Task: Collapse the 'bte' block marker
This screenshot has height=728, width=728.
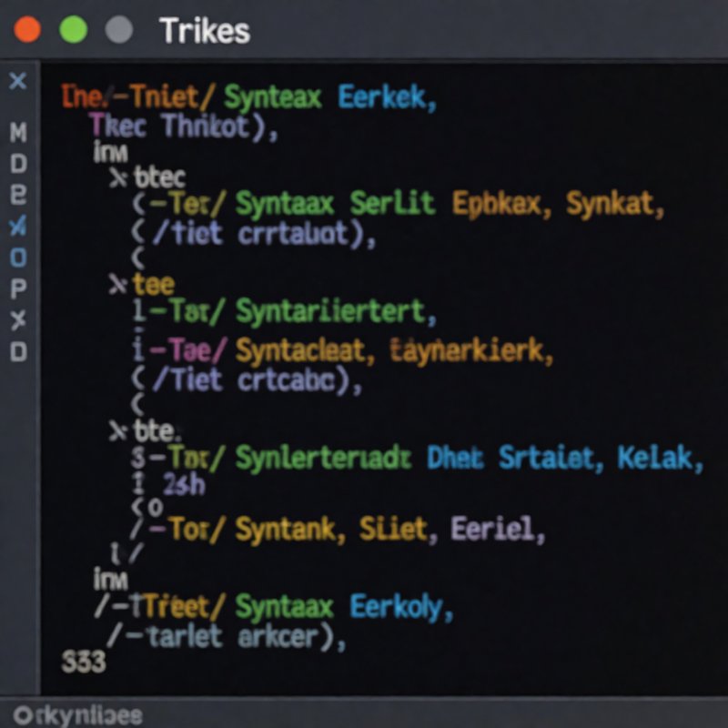Action: point(118,431)
